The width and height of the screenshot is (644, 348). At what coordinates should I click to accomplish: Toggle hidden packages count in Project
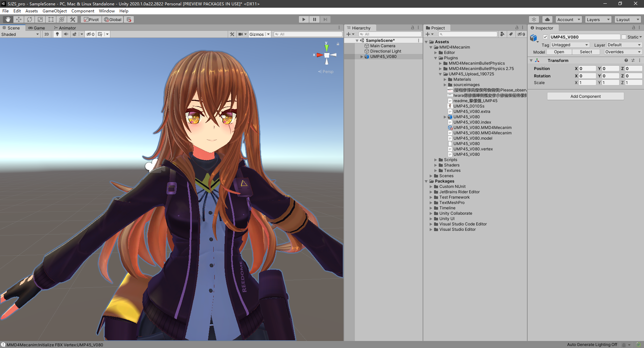tap(521, 34)
